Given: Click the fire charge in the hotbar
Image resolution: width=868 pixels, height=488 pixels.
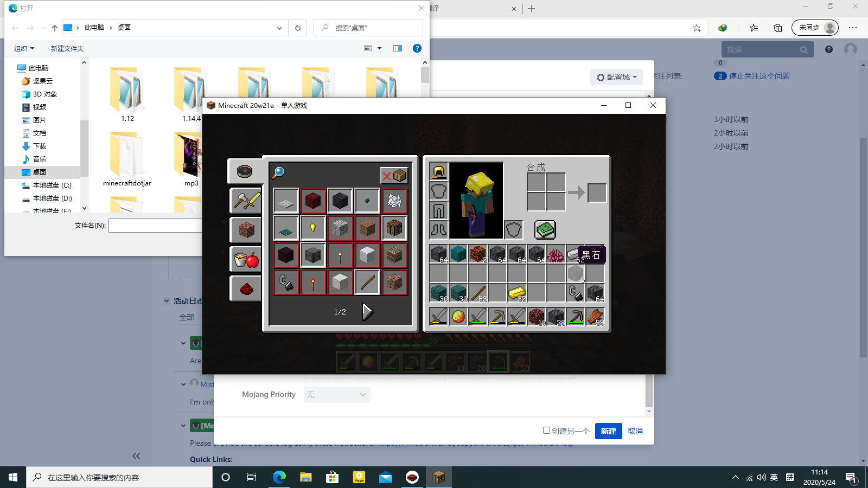Looking at the screenshot, I should pyautogui.click(x=458, y=317).
